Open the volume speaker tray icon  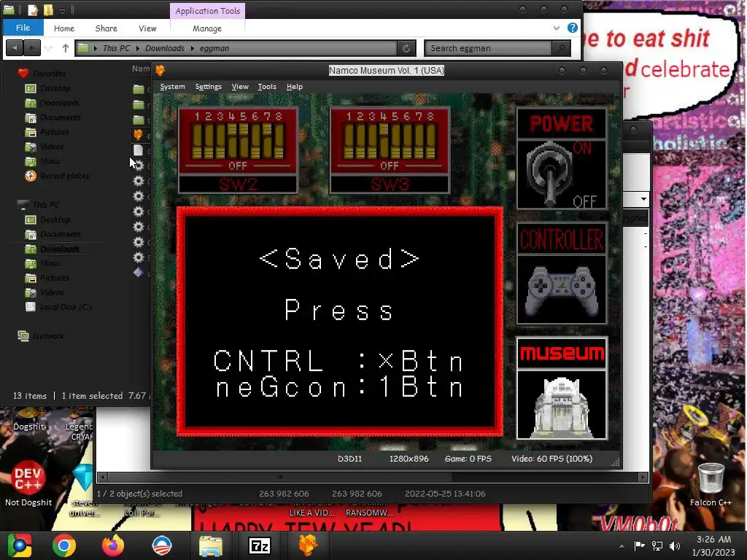tap(675, 545)
